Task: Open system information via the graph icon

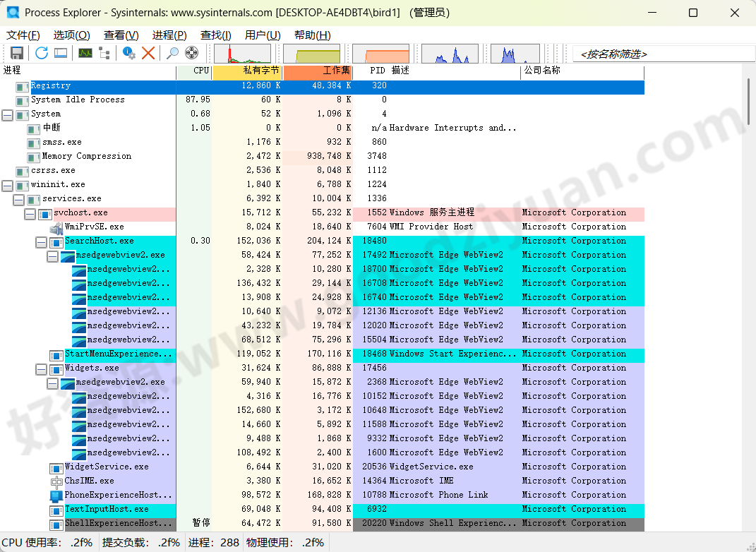Action: click(x=85, y=53)
